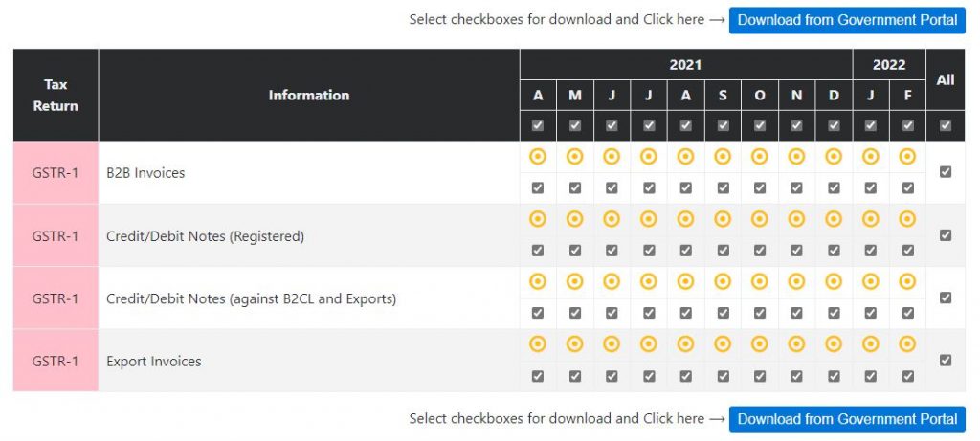The image size is (980, 441).
Task: Click the GSTR-1 cell for B2B Invoices
Action: click(56, 173)
